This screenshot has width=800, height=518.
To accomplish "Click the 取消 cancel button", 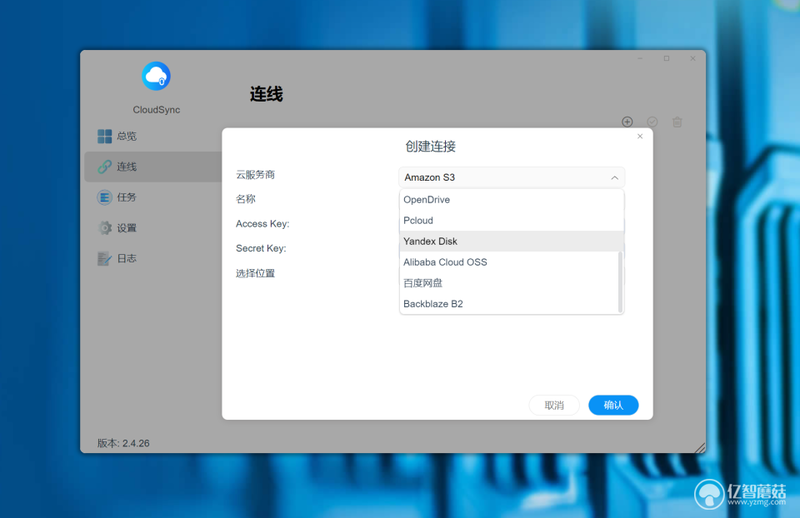I will point(554,405).
